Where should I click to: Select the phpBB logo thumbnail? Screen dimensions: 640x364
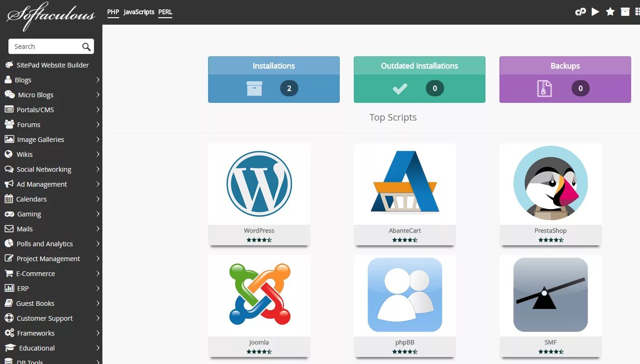(405, 295)
